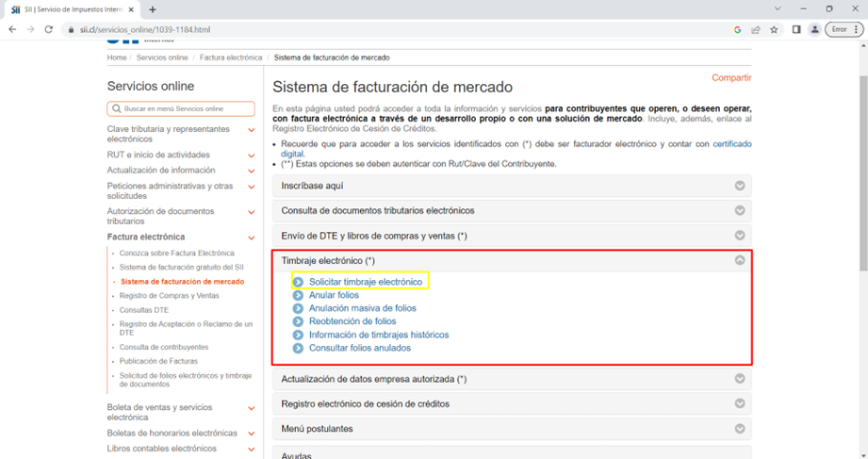This screenshot has width=868, height=459.
Task: Open the browser side panel icon
Action: 796,29
